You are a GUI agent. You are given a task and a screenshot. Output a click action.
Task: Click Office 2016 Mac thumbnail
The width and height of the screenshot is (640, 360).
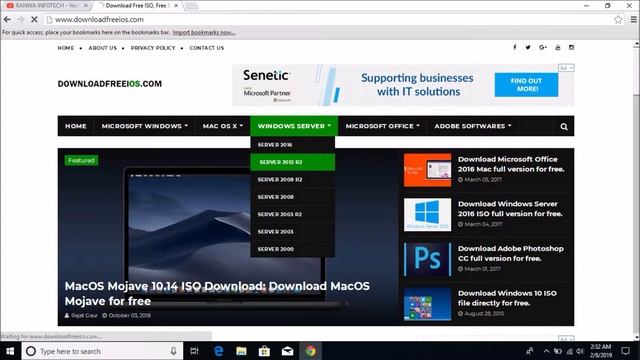[x=427, y=170]
